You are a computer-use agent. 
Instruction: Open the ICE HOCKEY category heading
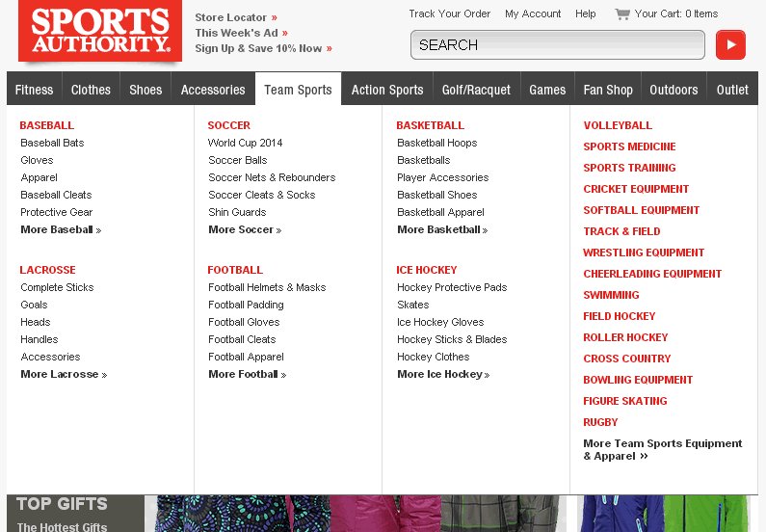tap(427, 270)
